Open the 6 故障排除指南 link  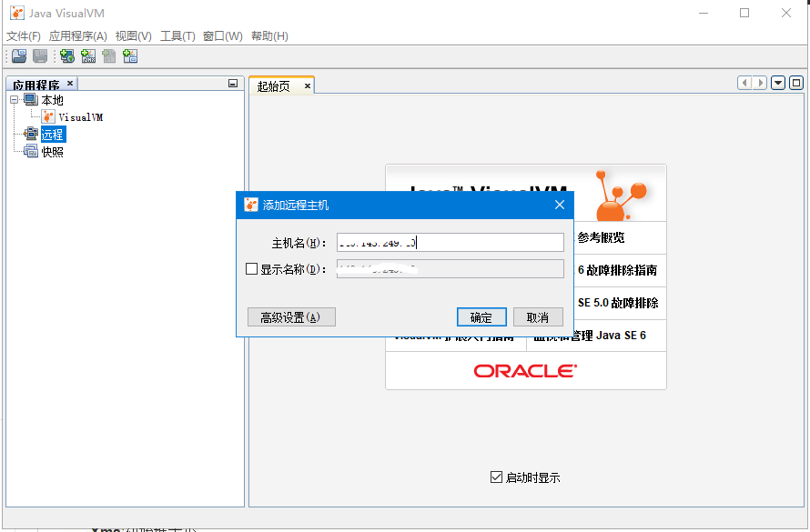[x=617, y=270]
